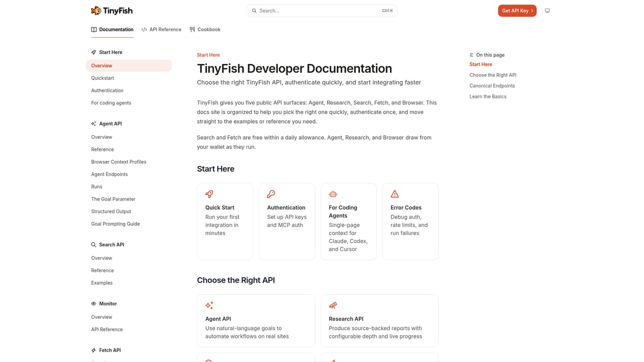Click the Documentation book icon
Image resolution: width=644 pixels, height=362 pixels.
point(94,30)
